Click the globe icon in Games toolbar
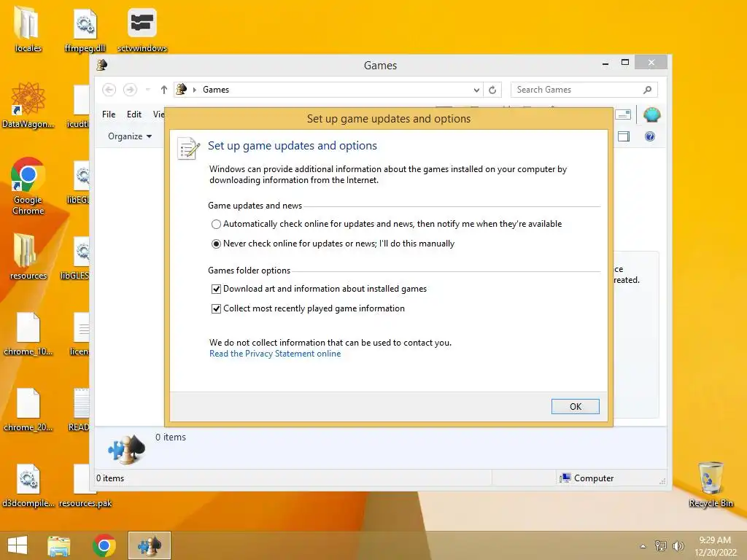 click(x=651, y=114)
